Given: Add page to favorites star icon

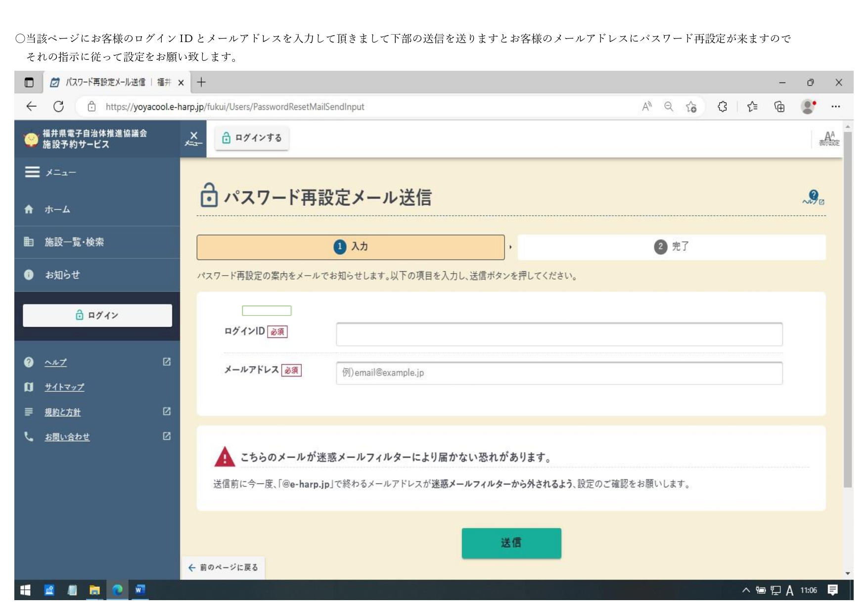Looking at the screenshot, I should pyautogui.click(x=691, y=107).
